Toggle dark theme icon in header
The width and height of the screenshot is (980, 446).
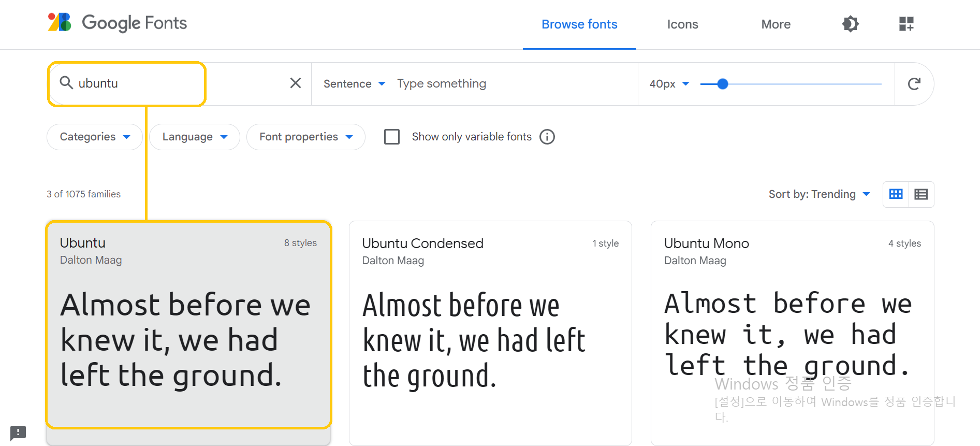[x=850, y=24]
